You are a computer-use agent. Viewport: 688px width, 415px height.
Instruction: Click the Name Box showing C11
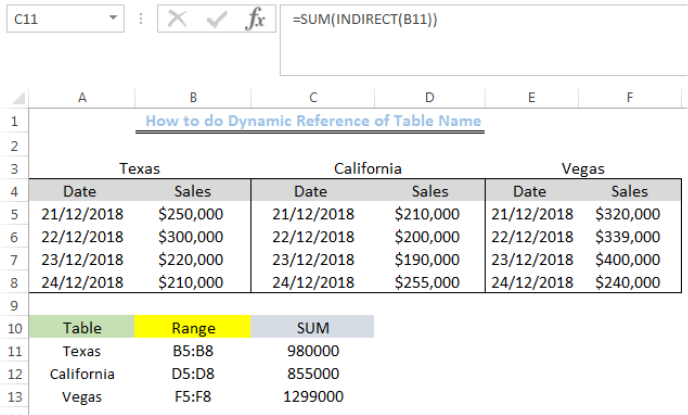coord(65,19)
